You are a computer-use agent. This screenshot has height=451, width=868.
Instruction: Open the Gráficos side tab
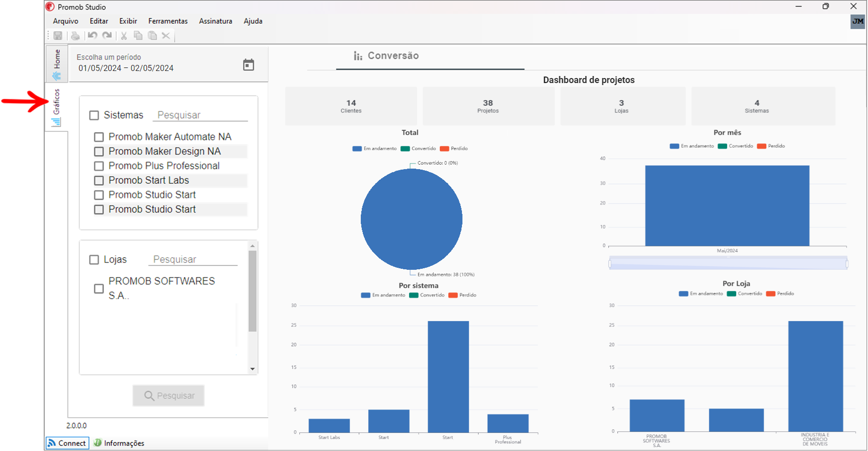coord(56,107)
